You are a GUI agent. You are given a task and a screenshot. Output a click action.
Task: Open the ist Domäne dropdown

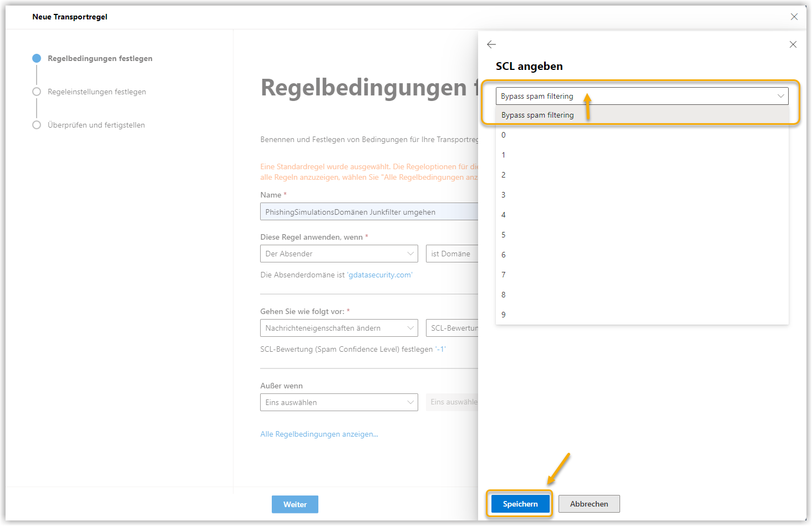click(x=452, y=254)
